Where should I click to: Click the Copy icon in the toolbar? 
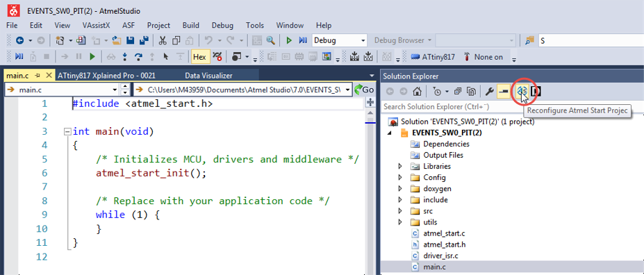[x=176, y=40]
